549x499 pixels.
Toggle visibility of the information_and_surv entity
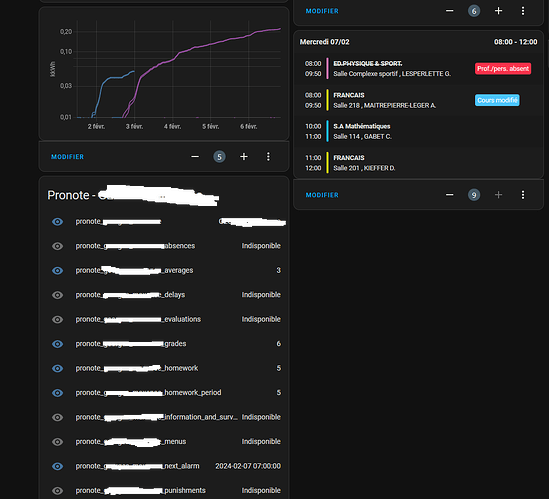[x=57, y=417]
